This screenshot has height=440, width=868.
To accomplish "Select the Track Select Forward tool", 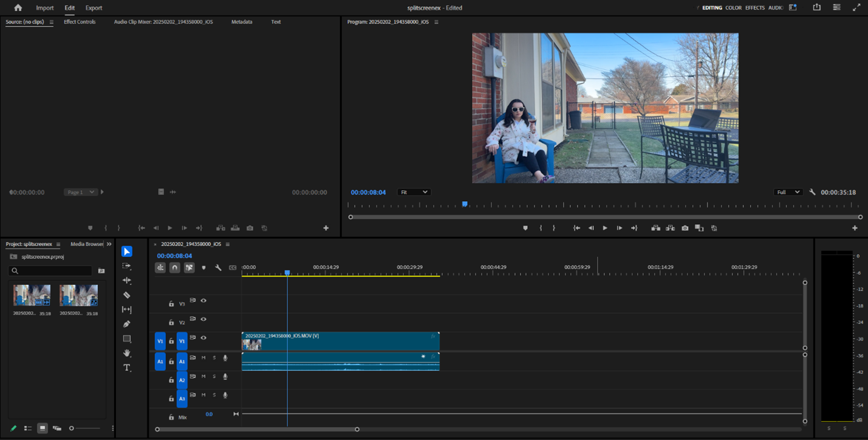I will click(126, 266).
